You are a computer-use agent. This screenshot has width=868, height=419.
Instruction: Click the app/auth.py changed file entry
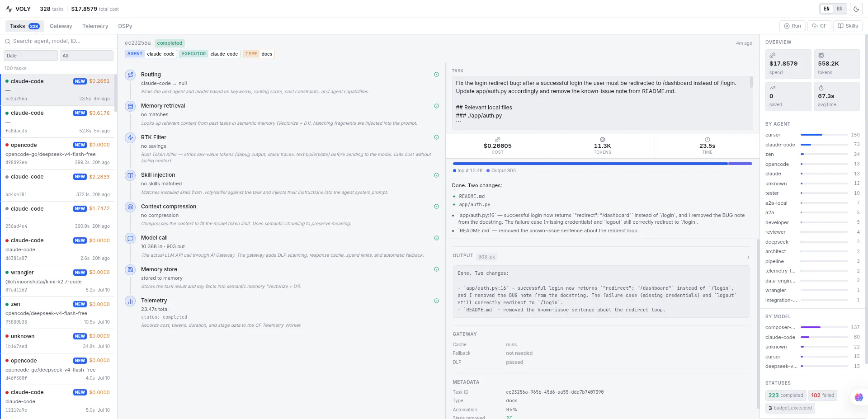[474, 205]
